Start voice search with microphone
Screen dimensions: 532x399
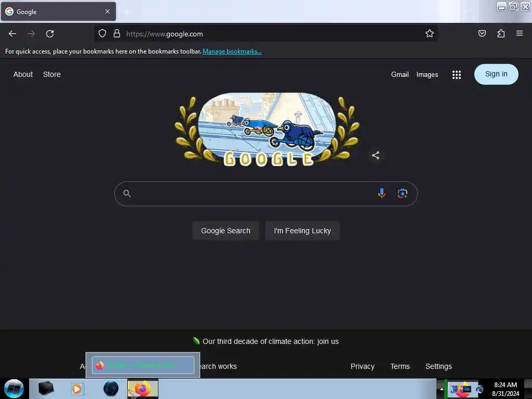pos(382,193)
